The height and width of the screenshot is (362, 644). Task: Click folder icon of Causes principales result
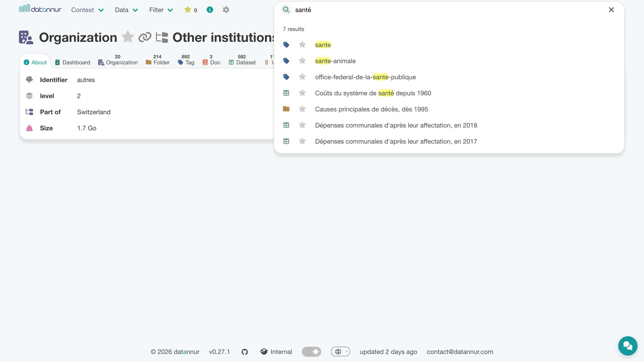point(286,109)
